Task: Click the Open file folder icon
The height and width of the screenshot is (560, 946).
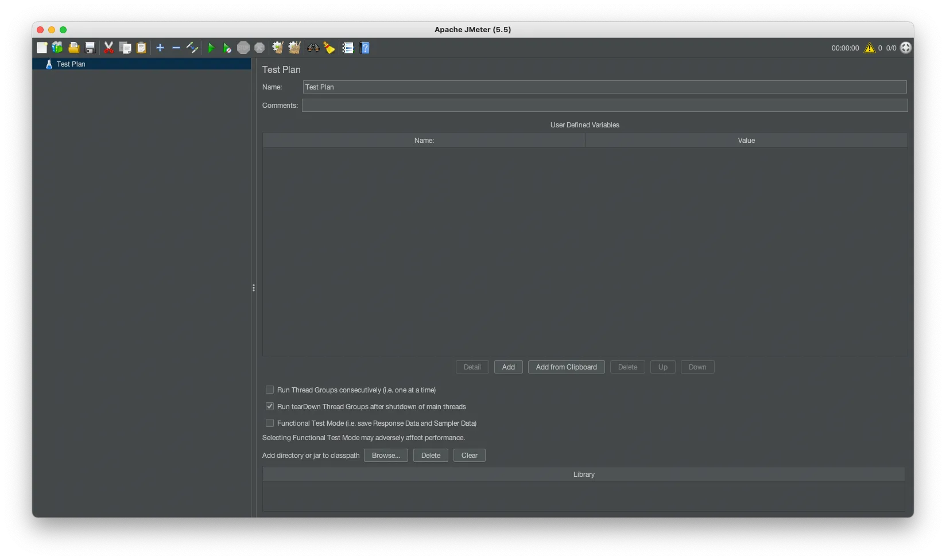Action: pos(73,48)
